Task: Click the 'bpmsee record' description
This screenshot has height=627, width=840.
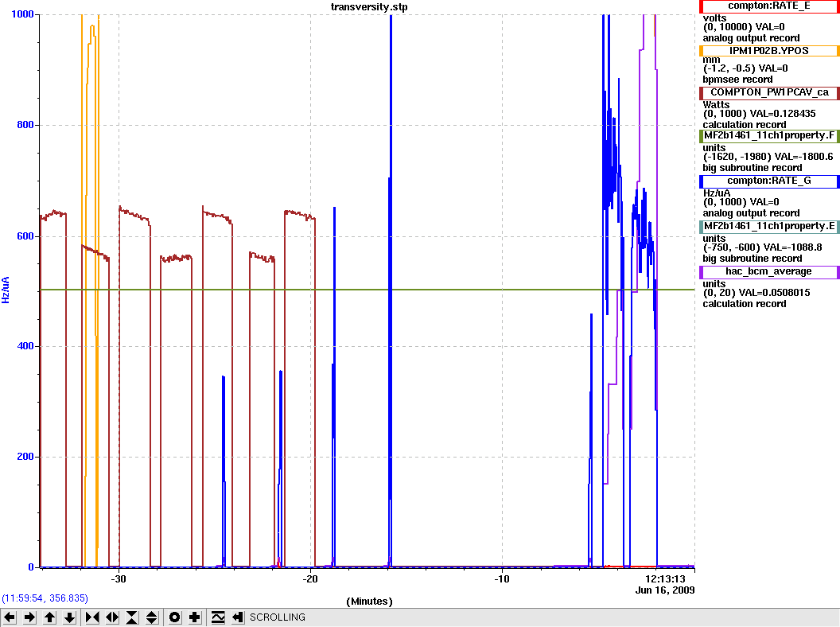Action: 737,80
